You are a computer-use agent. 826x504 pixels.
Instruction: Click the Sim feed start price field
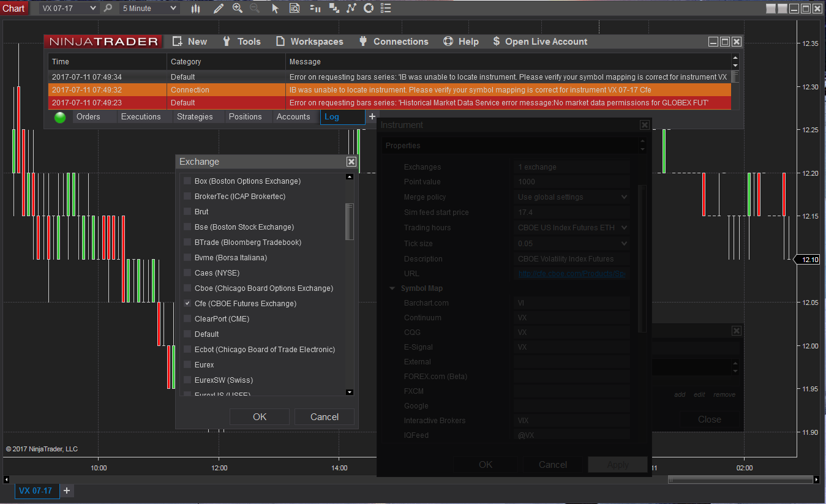coord(572,213)
